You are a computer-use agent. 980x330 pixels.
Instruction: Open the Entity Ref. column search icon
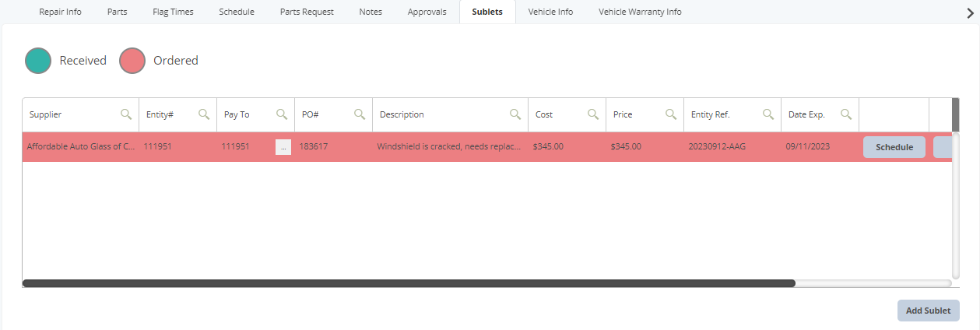point(768,114)
